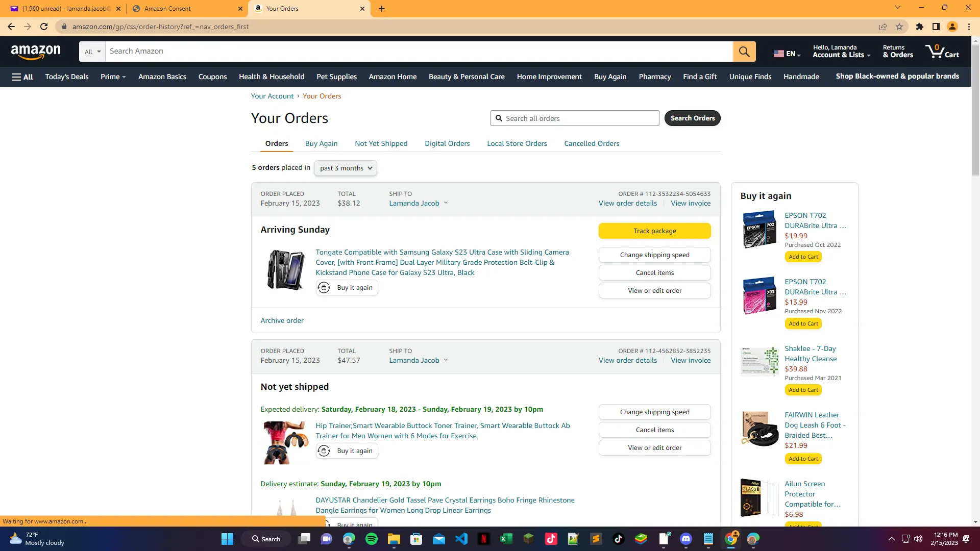
Task: Open the EN language selector
Action: click(x=787, y=54)
